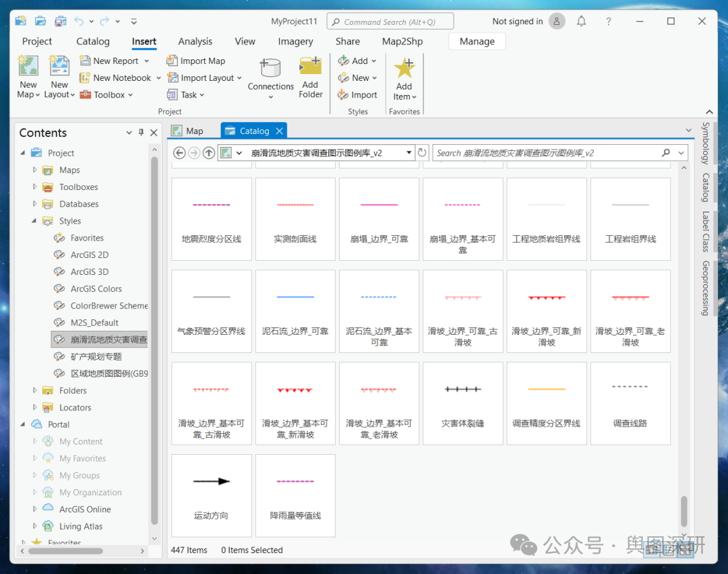Go up one level in catalog
The width and height of the screenshot is (728, 574).
tap(209, 153)
